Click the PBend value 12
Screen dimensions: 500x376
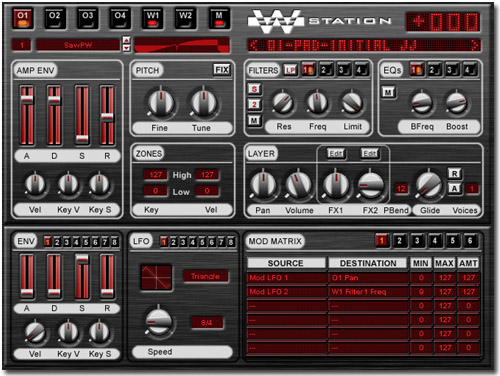pos(401,189)
